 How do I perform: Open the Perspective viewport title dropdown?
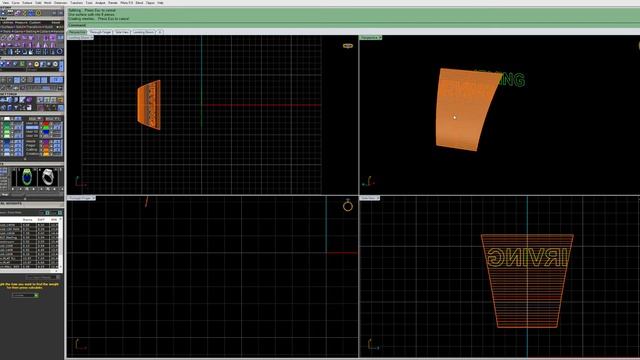(x=380, y=38)
